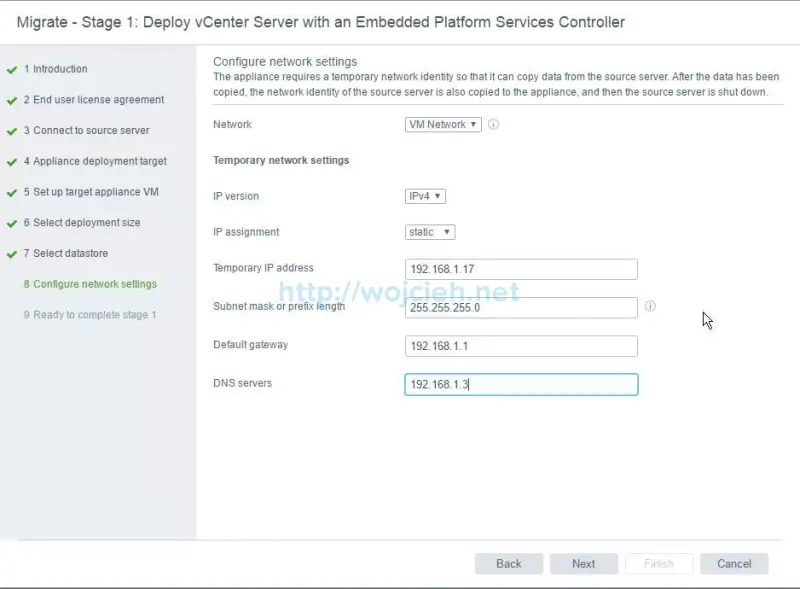Click the checkmark beside Set up target appliance VM
This screenshot has height=589, width=800.
(x=10, y=192)
